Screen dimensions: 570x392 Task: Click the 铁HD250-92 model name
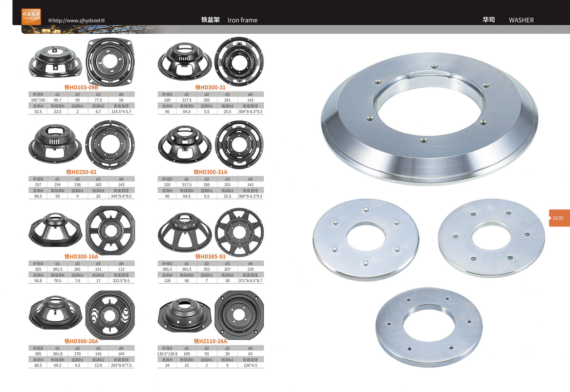81,172
